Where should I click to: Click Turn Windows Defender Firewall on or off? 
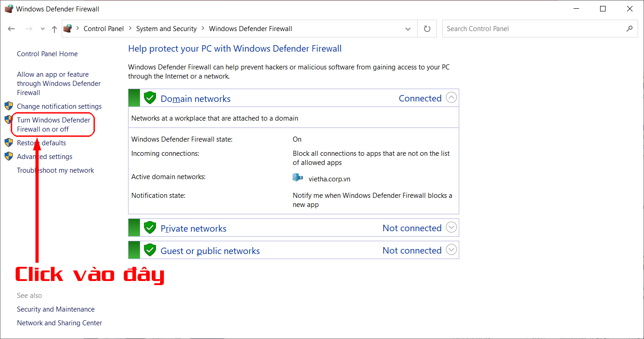(54, 125)
